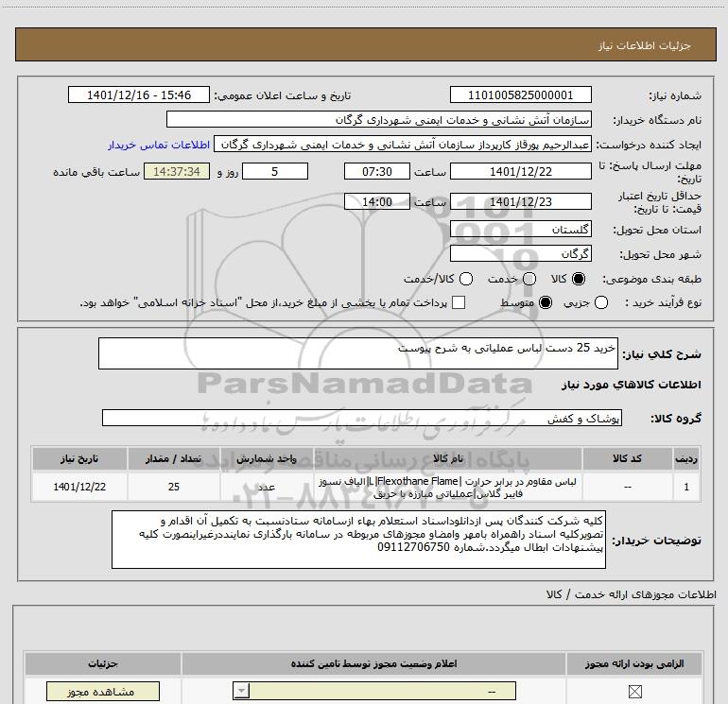Click the اطلاعات کالاهای مورد نیاز heading
The image size is (728, 704).
point(632,385)
